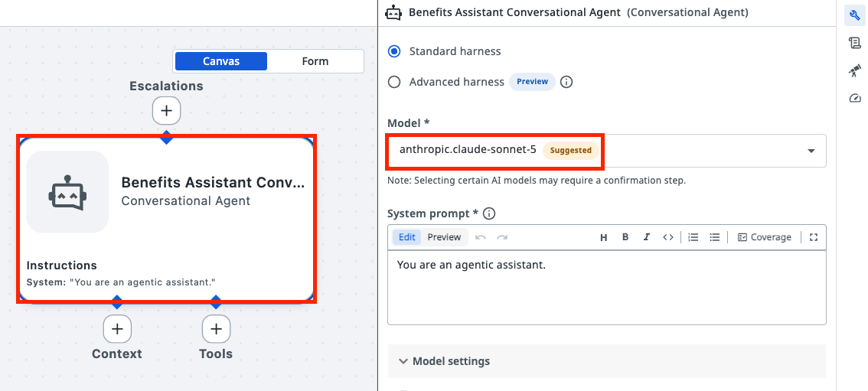Screen dimensions: 868x391
Task: Redo edit in system prompt editor
Action: pyautogui.click(x=502, y=237)
